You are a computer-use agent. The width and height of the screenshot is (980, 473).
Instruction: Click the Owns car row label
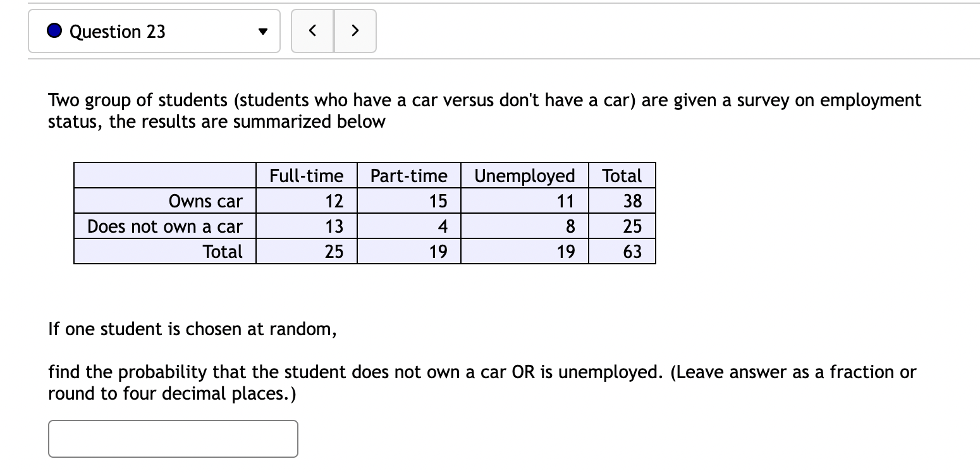[x=205, y=200]
